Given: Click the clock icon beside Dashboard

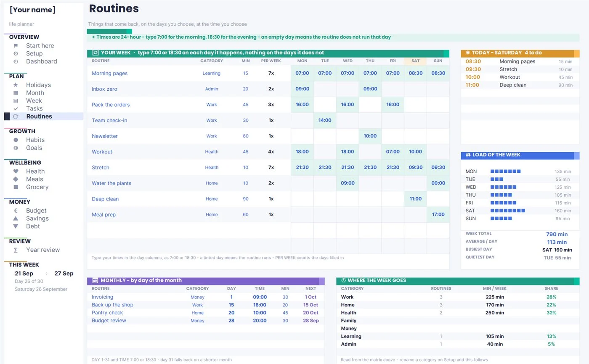Looking at the screenshot, I should click(x=16, y=61).
